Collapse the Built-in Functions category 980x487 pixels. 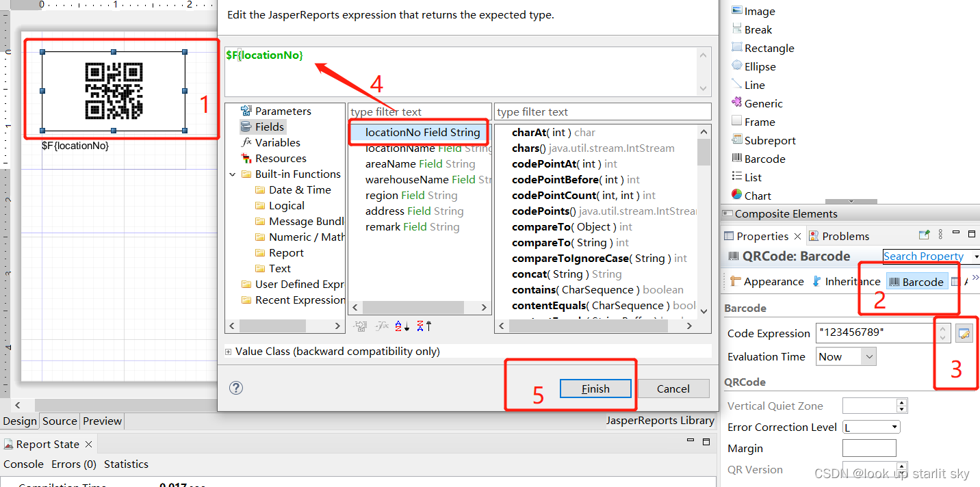(x=233, y=174)
